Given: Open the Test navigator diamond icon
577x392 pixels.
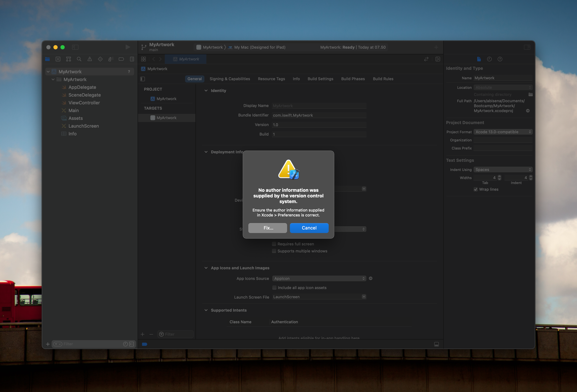Looking at the screenshot, I should 100,59.
